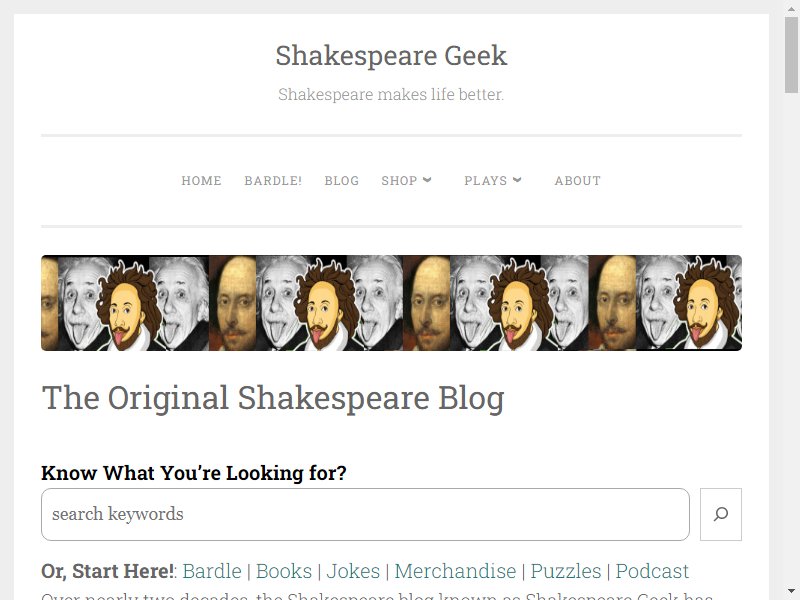Open the Podcast link
Image resolution: width=800 pixels, height=600 pixels.
point(652,571)
